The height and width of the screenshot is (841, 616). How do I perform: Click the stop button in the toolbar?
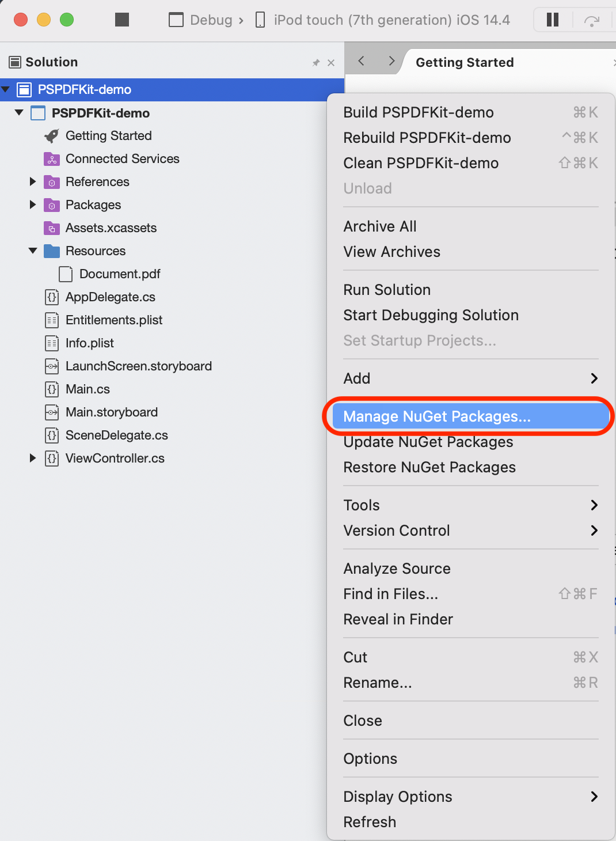(122, 20)
